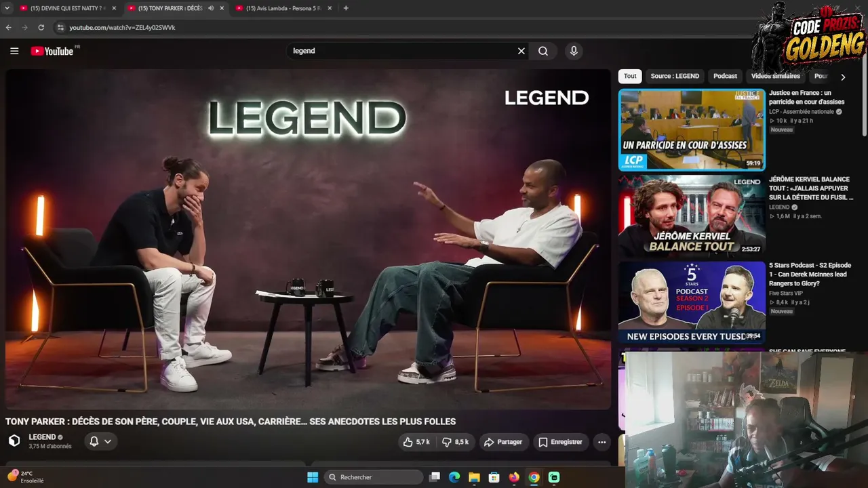Launch Microsoft Edge from the taskbar

click(454, 477)
